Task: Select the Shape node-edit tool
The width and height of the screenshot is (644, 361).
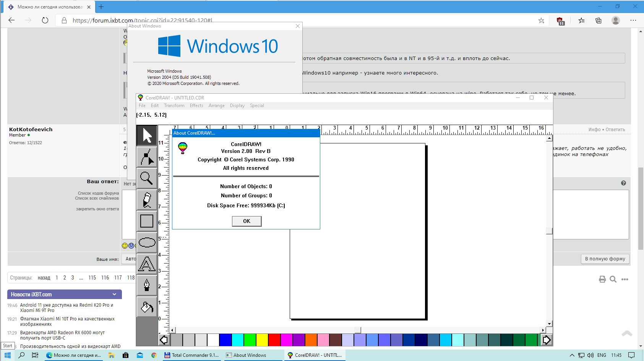Action: click(x=147, y=157)
